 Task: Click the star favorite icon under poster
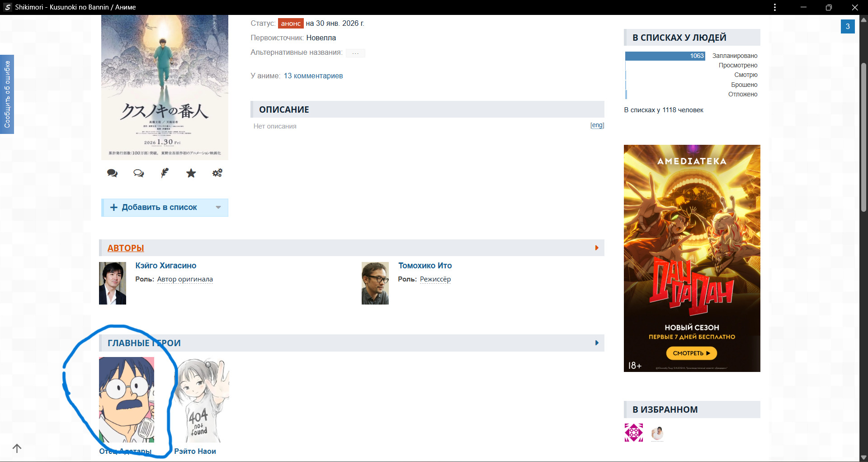tap(191, 173)
